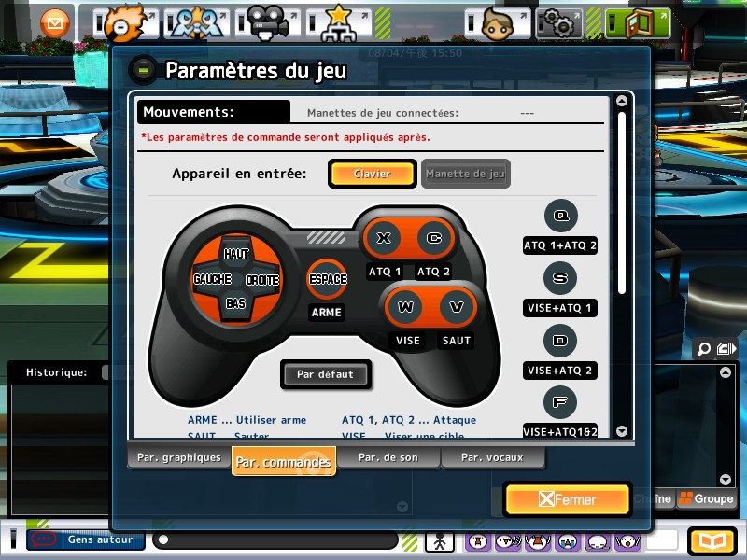The height and width of the screenshot is (560, 747).
Task: Click the ESPACE key button above ARME
Action: tap(328, 279)
